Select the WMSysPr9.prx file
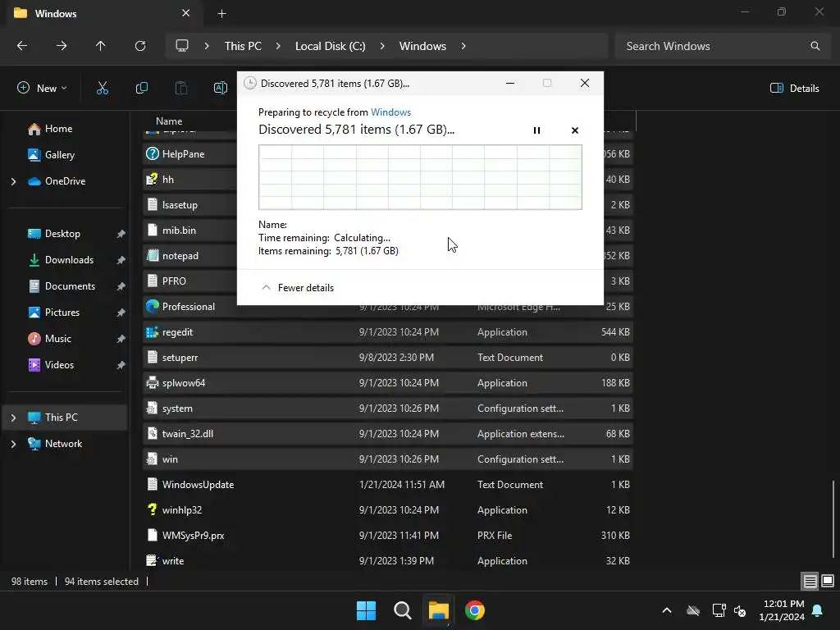 coord(388,535)
